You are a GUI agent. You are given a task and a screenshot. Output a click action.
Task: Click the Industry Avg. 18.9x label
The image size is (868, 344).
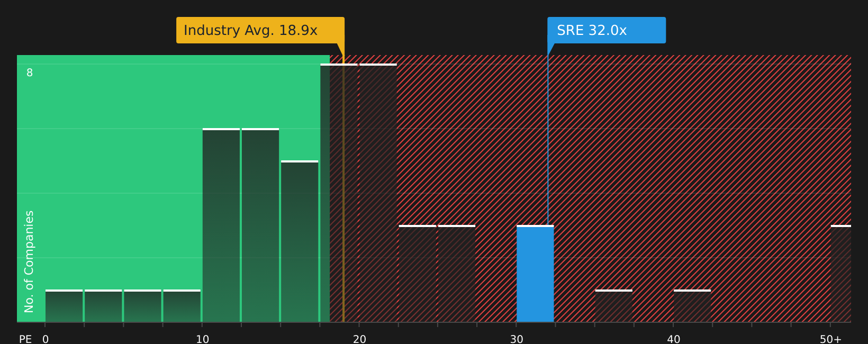coord(260,30)
